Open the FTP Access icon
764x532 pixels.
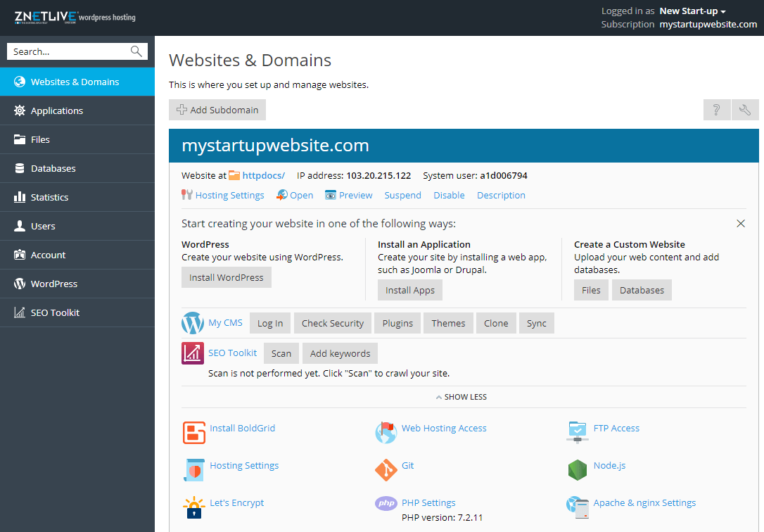[x=578, y=432]
